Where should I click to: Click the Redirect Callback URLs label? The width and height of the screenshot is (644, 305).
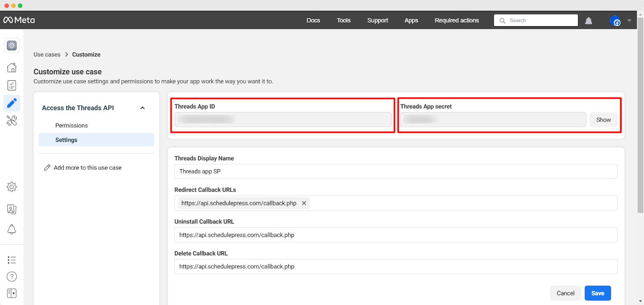(205, 190)
